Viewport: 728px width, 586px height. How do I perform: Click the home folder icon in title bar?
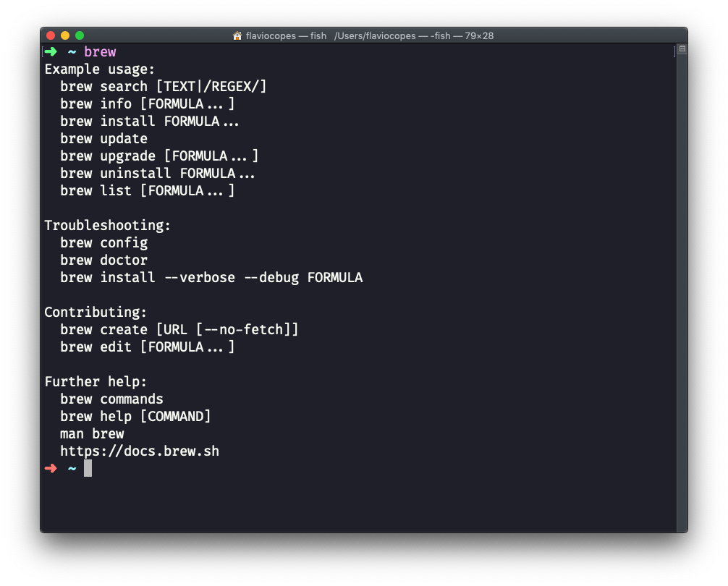[x=237, y=35]
